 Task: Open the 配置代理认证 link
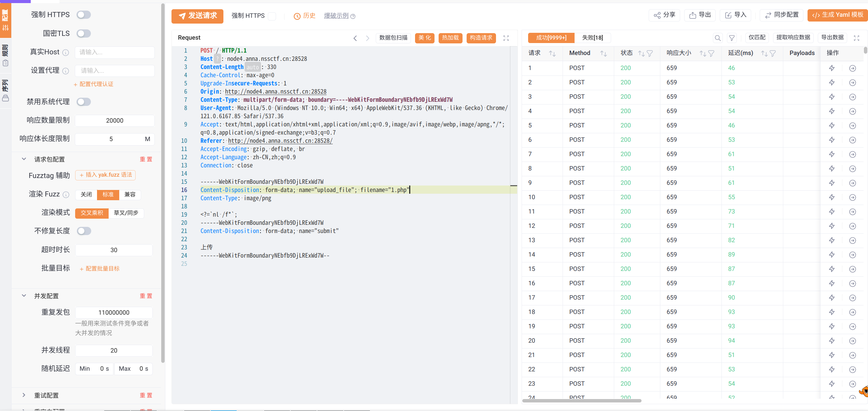pyautogui.click(x=94, y=84)
